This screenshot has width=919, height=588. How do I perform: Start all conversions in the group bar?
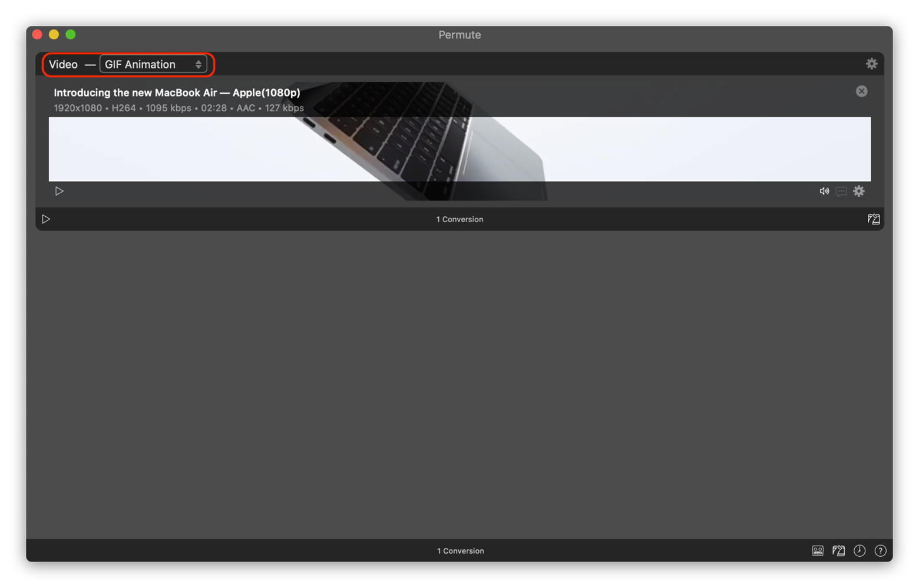[46, 219]
